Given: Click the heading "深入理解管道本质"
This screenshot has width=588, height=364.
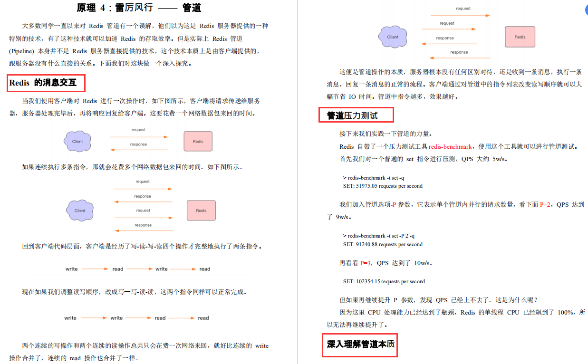Looking at the screenshot, I should (x=361, y=345).
